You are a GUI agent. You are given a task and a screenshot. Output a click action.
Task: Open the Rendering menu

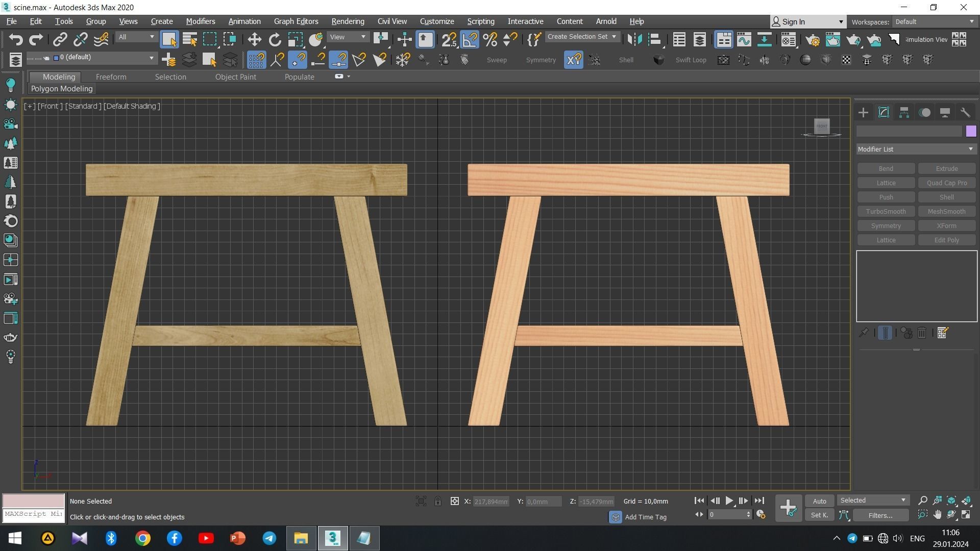348,21
